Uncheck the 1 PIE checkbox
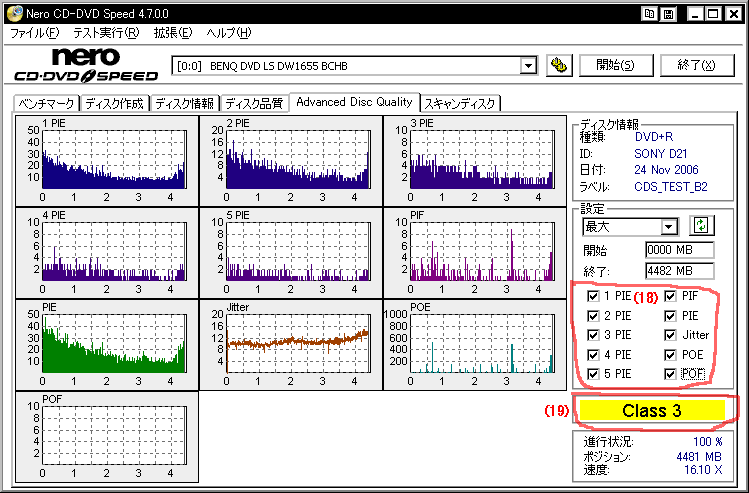The width and height of the screenshot is (749, 493). point(594,297)
